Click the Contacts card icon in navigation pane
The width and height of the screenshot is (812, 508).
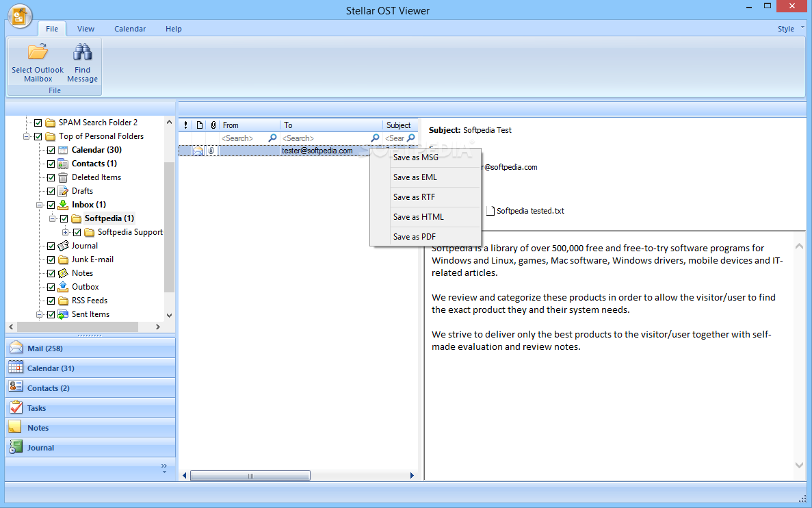(x=16, y=388)
